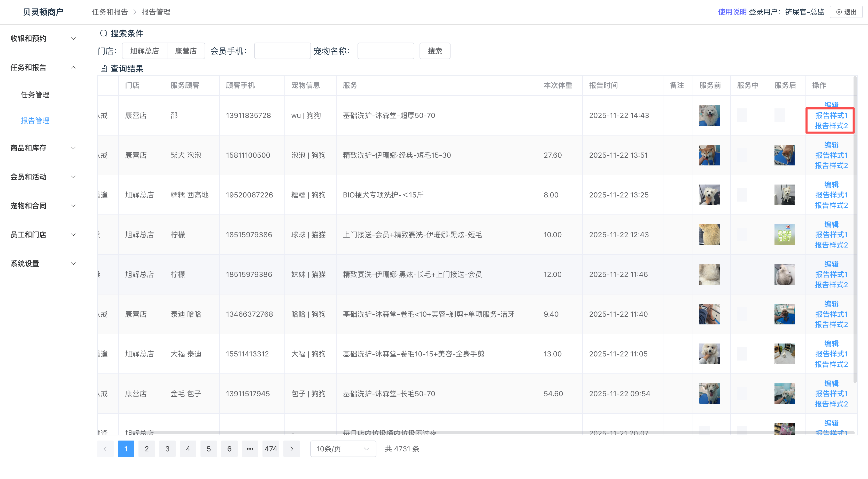Click the document icon beside 查询结果
This screenshot has height=479, width=868.
point(103,69)
